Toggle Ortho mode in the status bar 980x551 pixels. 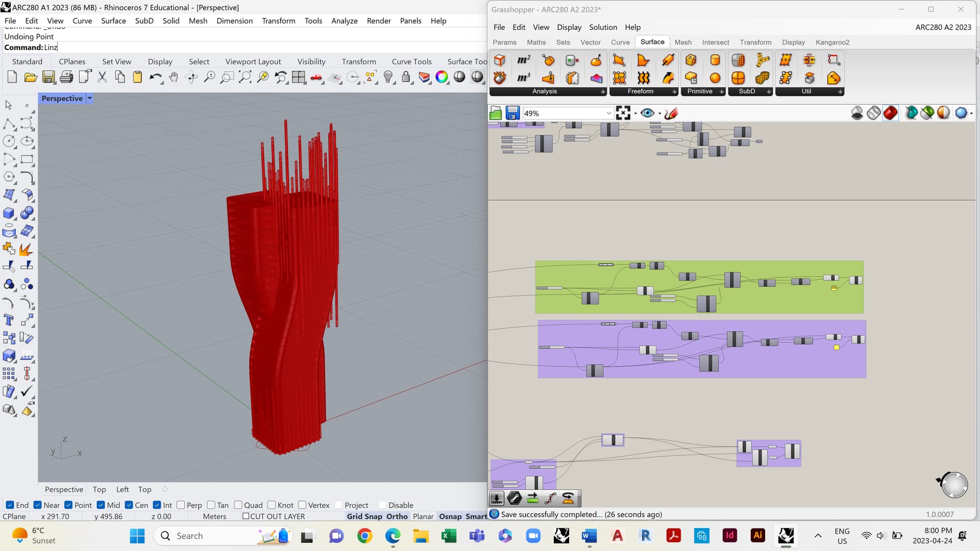click(x=397, y=516)
